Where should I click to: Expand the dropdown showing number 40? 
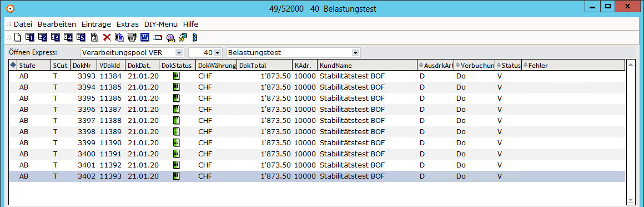tap(217, 53)
